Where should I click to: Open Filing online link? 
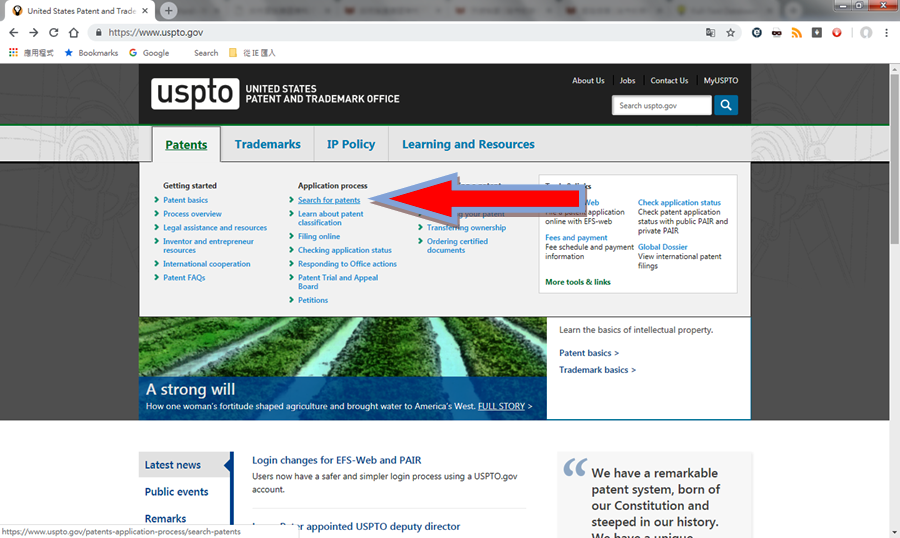coord(319,236)
